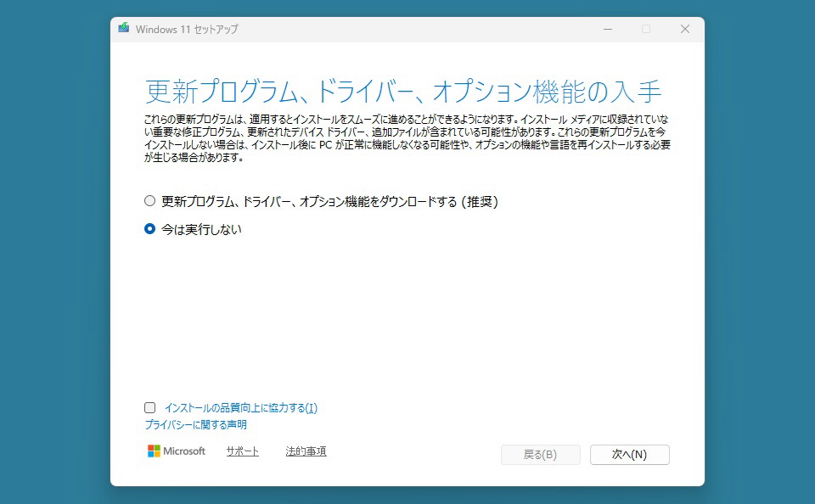Open the サポート link
815x504 pixels.
(242, 451)
